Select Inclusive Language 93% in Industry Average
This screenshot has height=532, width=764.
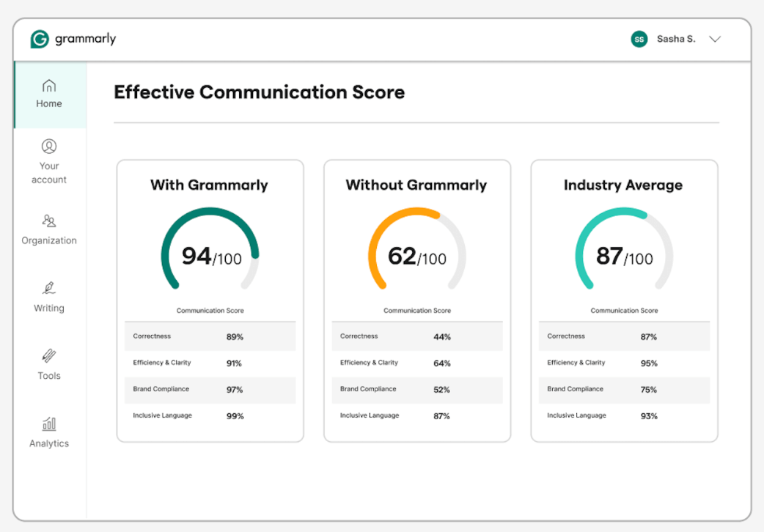coord(623,415)
